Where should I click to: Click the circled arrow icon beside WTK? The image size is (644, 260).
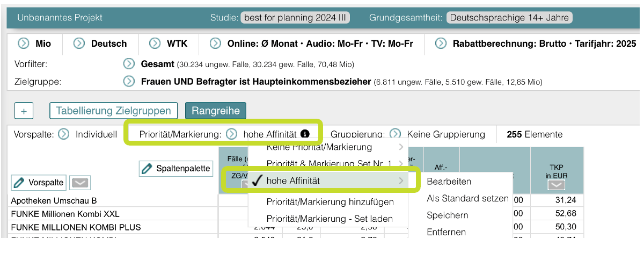(x=155, y=44)
